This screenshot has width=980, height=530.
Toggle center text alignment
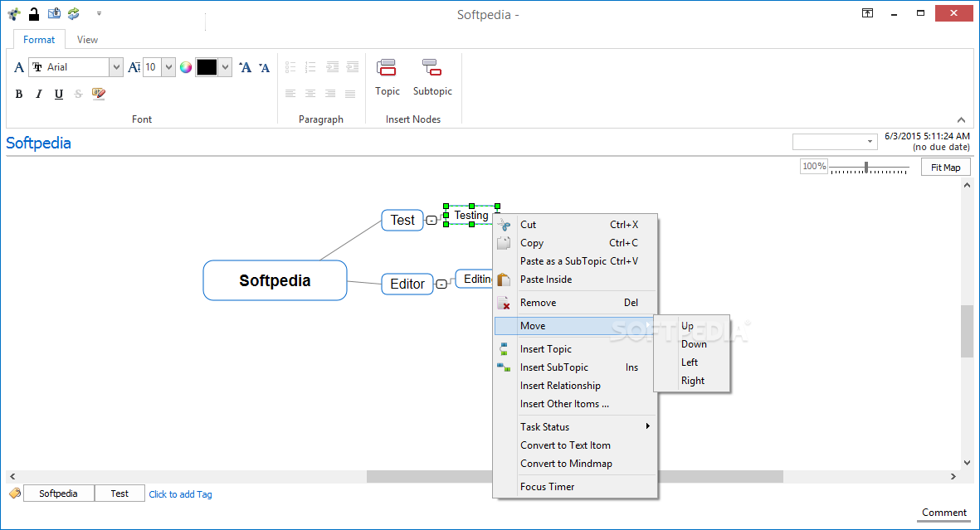coord(310,94)
